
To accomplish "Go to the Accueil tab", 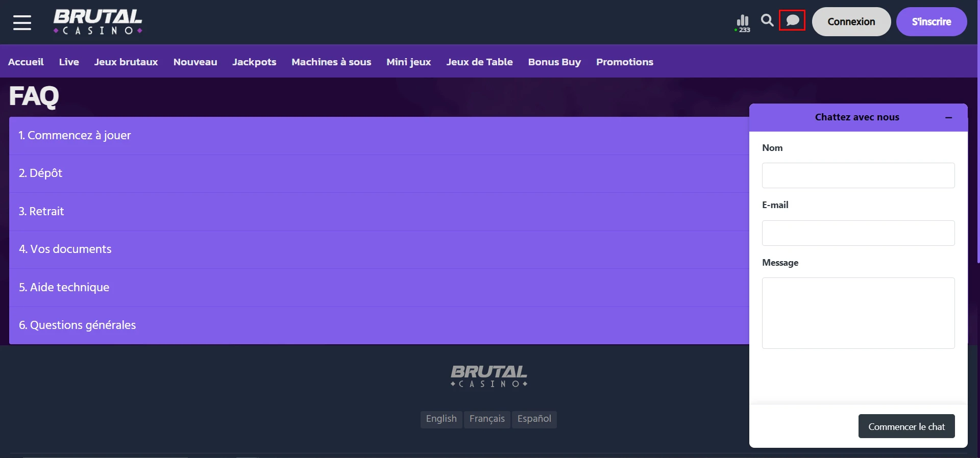I will pos(26,62).
